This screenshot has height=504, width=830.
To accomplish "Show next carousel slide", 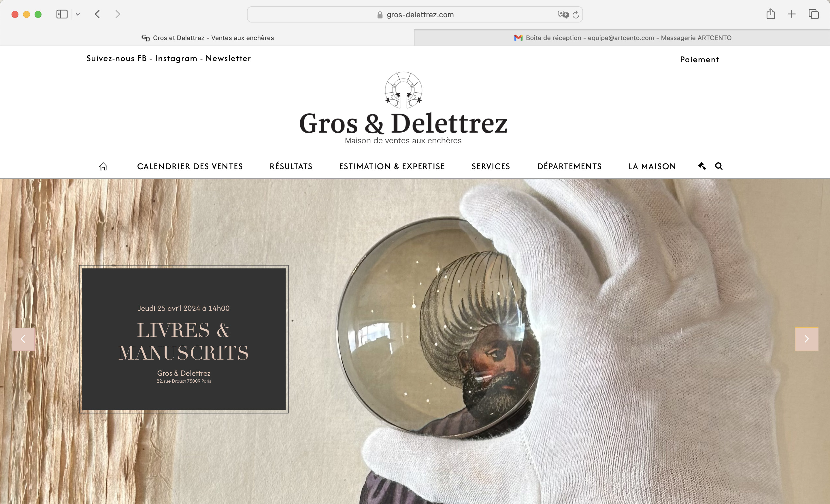I will [807, 339].
